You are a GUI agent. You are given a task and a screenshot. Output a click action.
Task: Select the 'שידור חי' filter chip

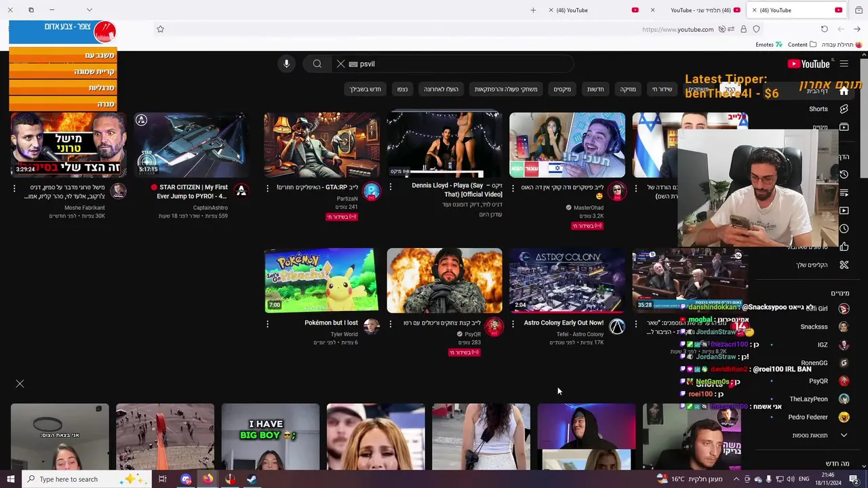click(662, 89)
